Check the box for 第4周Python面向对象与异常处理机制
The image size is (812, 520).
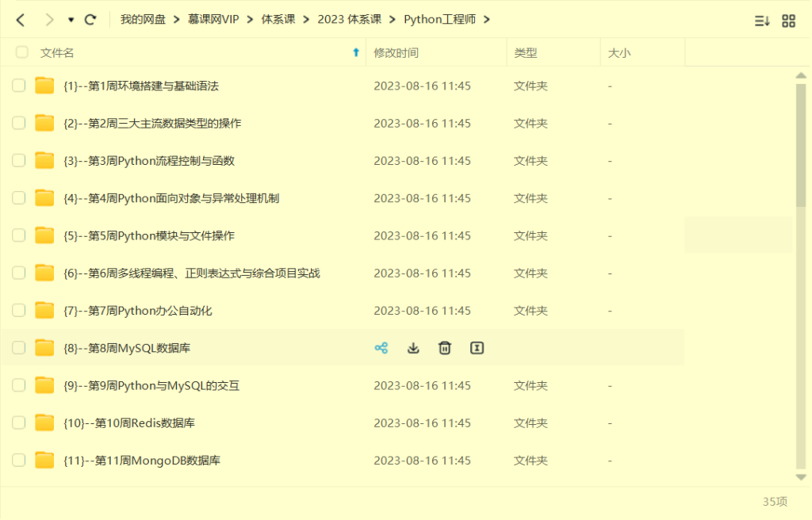tap(19, 198)
